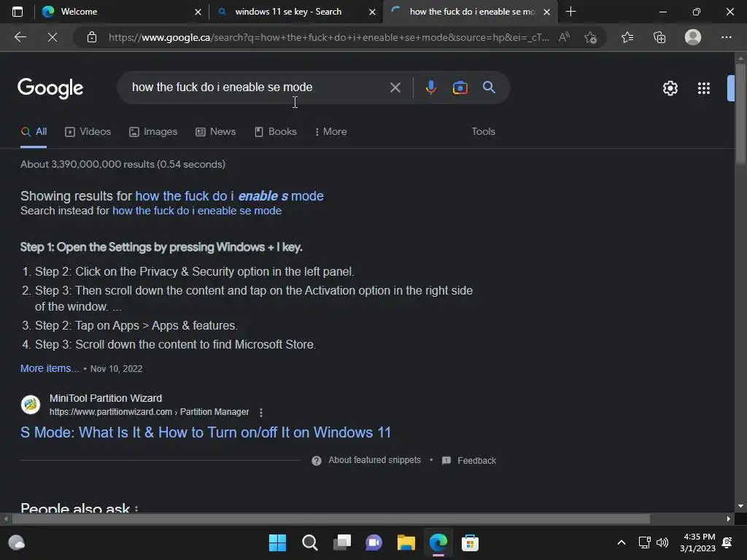Clear the Google search box text
The height and width of the screenshot is (560, 747).
395,87
